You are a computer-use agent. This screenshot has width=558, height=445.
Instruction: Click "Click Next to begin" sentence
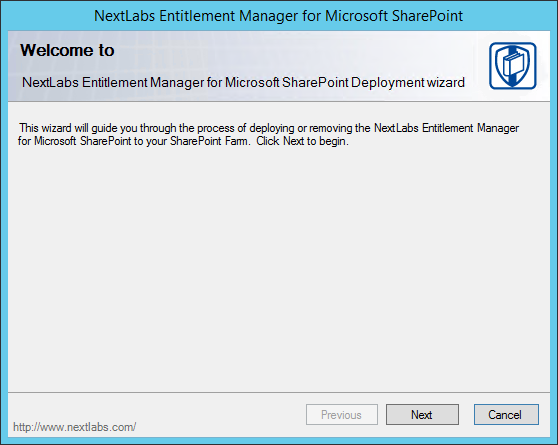pos(302,141)
